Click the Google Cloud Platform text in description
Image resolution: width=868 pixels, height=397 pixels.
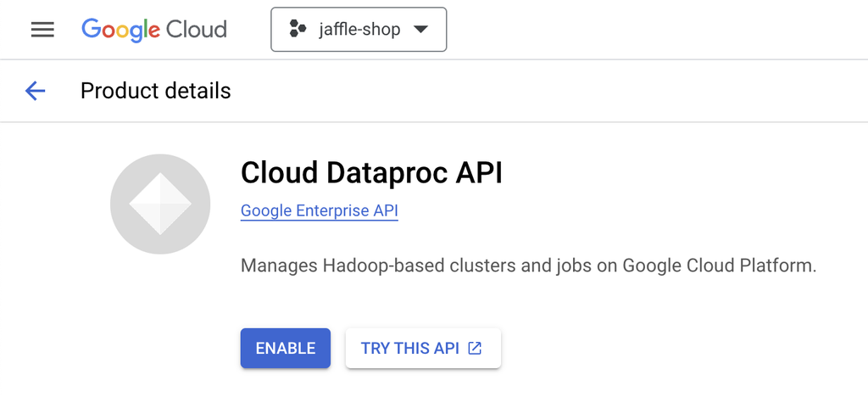[720, 266]
